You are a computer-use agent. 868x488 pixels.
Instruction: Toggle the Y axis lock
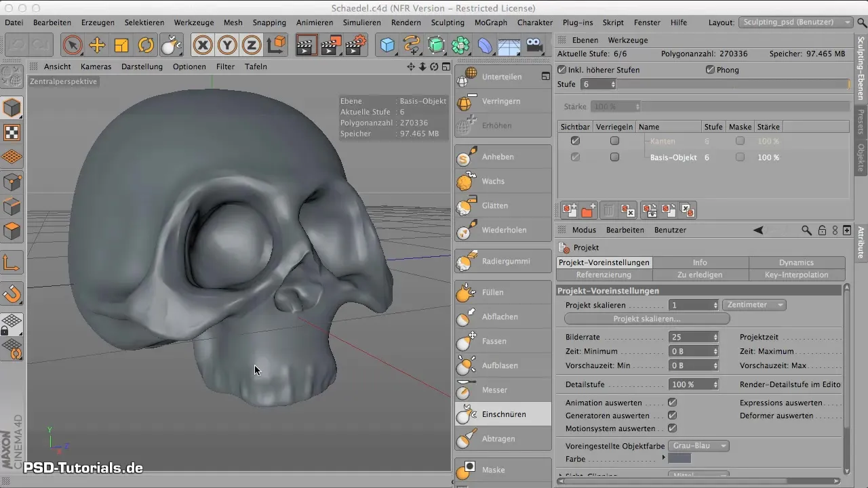227,45
